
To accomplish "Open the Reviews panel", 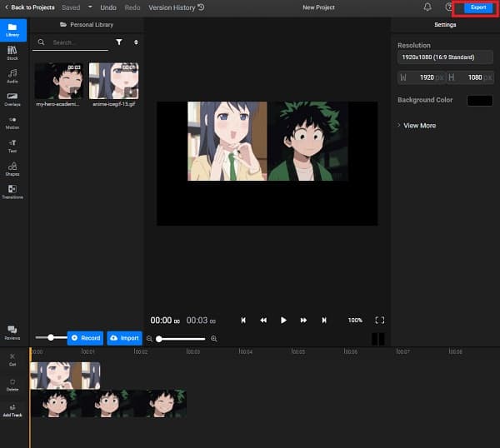I will 12,332.
